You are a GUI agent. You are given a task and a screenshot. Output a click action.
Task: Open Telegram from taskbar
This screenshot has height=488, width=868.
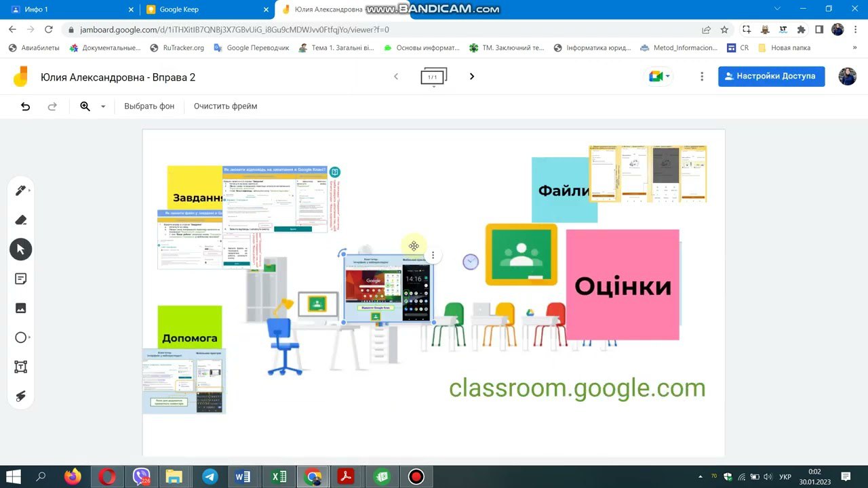click(x=210, y=476)
